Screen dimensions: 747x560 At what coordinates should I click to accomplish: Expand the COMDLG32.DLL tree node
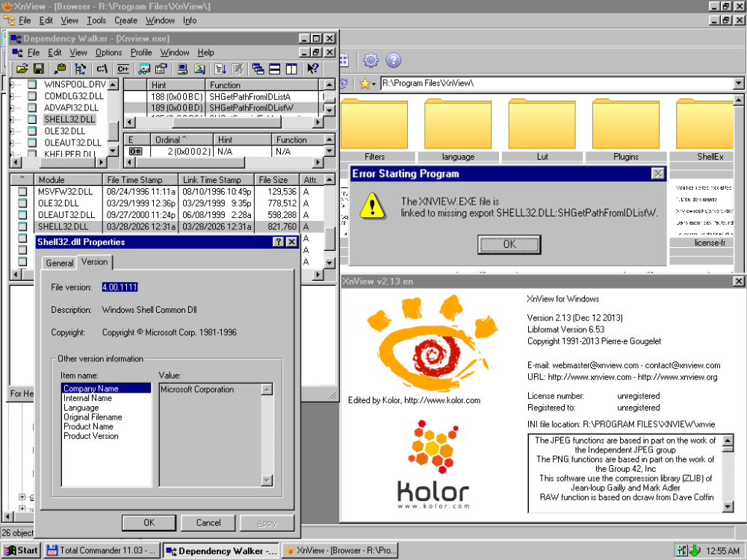[13, 96]
